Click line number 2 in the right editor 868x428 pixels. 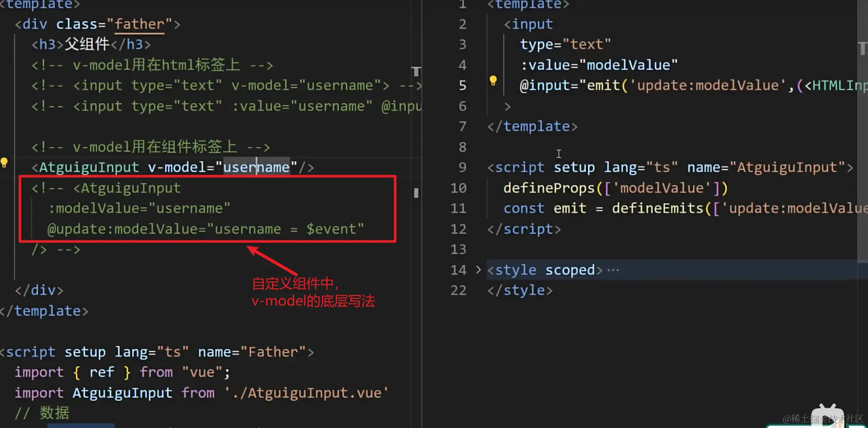tap(462, 24)
